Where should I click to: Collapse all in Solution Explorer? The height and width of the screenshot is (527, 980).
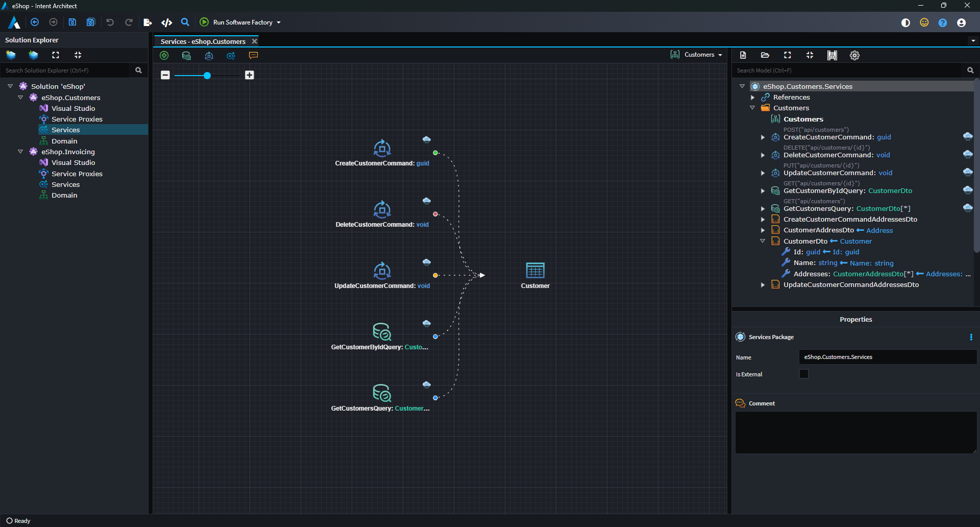point(78,55)
